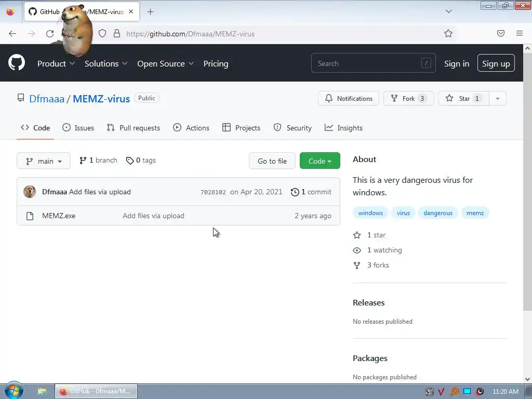Save page to Pocket icon

pyautogui.click(x=501, y=33)
